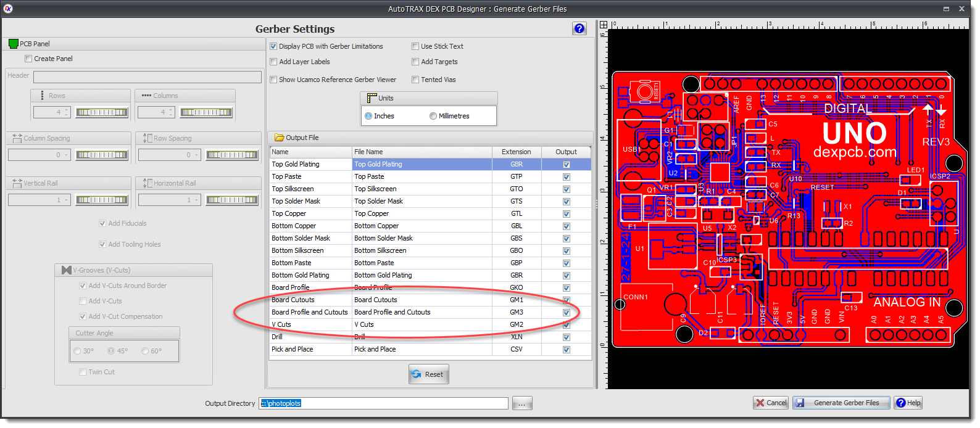Image resolution: width=980 pixels, height=428 pixels.
Task: Expand the Horizontal Rail dropdown
Action: pyautogui.click(x=197, y=200)
